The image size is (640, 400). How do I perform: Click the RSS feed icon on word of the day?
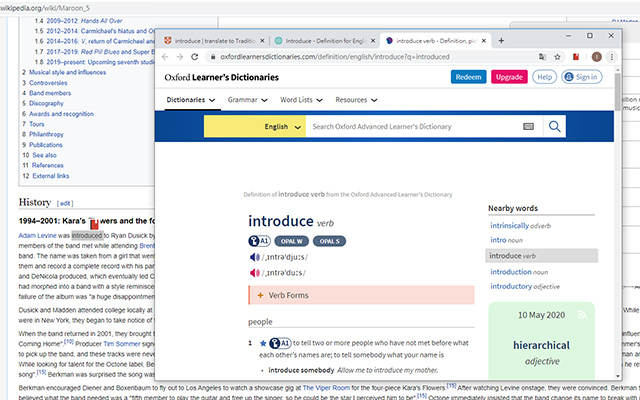(582, 315)
